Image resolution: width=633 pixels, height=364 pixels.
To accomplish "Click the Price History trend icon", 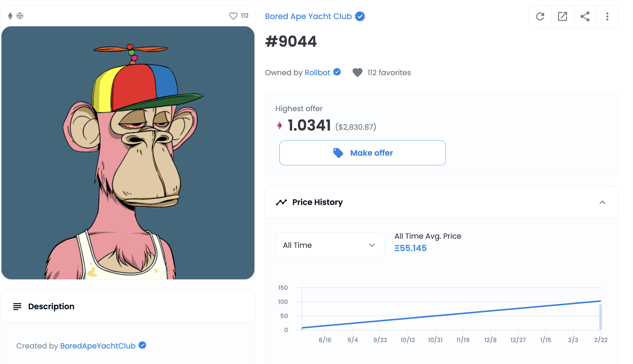I will click(x=281, y=202).
